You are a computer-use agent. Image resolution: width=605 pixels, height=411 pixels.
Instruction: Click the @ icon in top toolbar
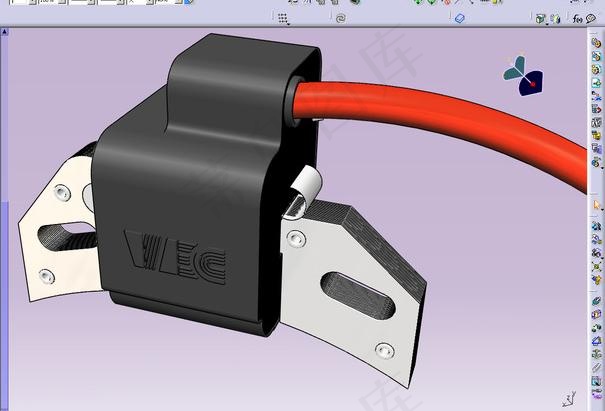(x=340, y=18)
